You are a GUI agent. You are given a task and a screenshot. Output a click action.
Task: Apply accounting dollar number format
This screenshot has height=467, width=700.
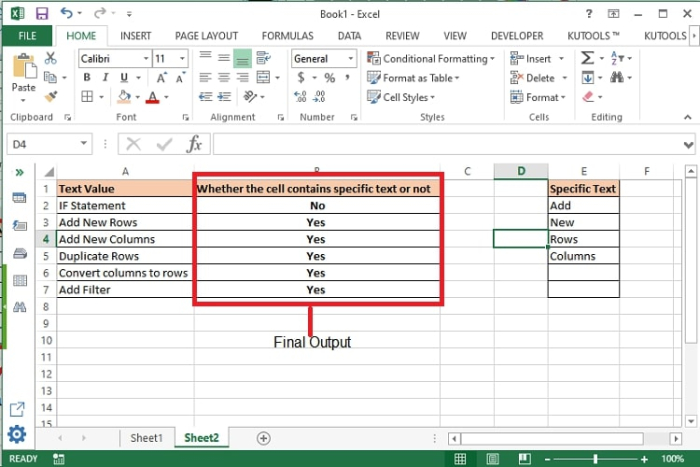point(301,78)
